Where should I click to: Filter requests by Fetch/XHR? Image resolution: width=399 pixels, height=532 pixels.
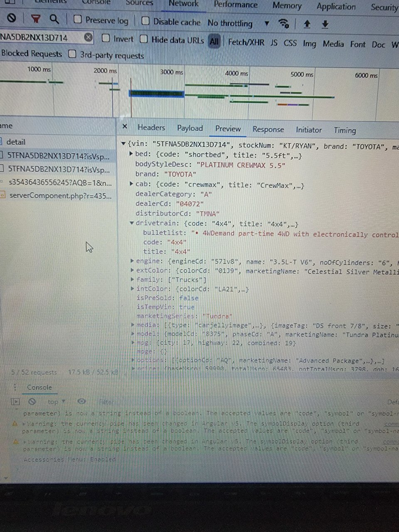click(x=246, y=42)
